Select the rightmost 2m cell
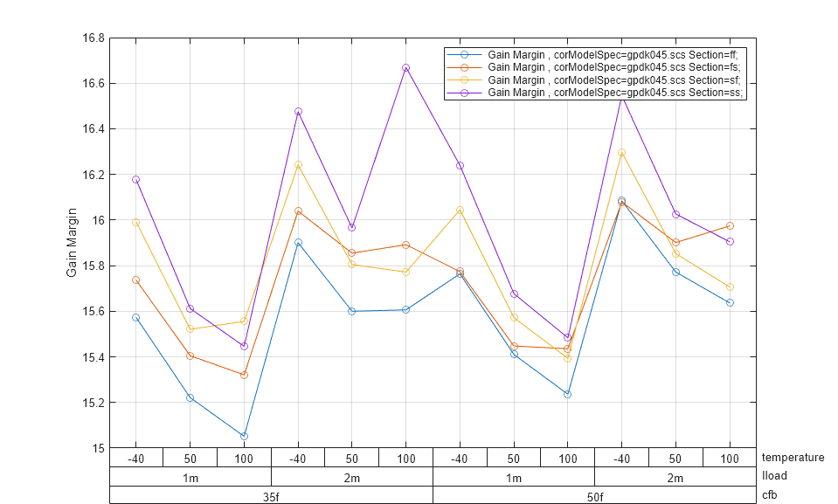Viewport: 838px width, 504px height. point(675,477)
